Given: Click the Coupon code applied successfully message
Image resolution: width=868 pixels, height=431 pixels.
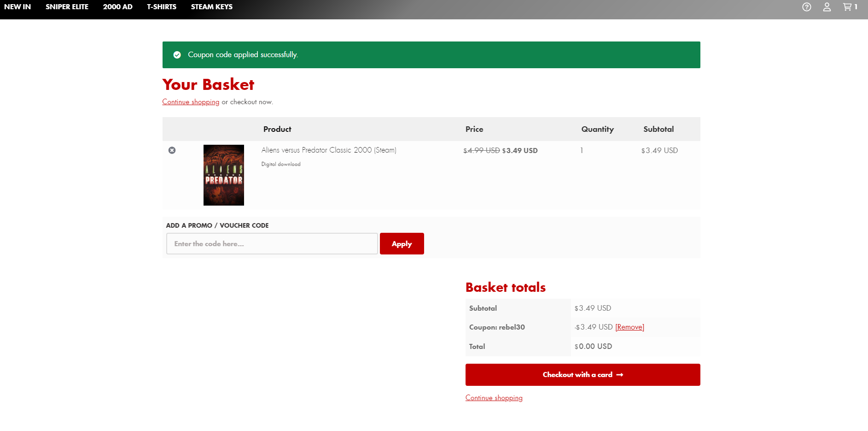Looking at the screenshot, I should click(x=243, y=55).
